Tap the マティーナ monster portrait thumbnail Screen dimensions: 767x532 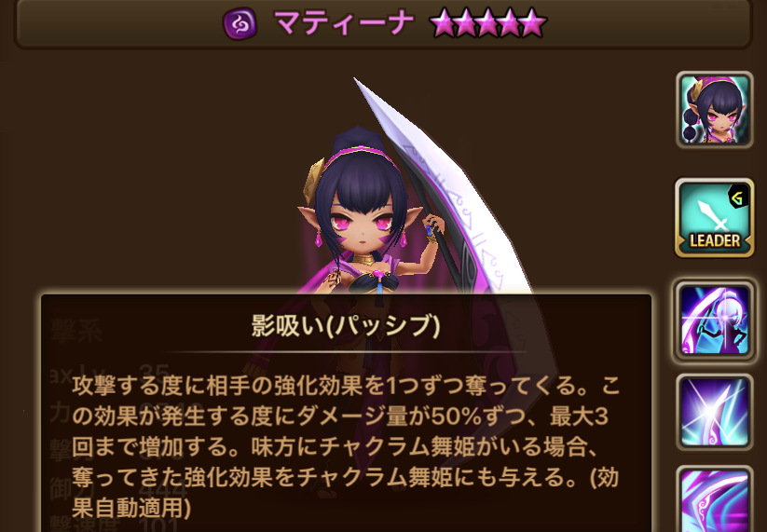pos(714,110)
